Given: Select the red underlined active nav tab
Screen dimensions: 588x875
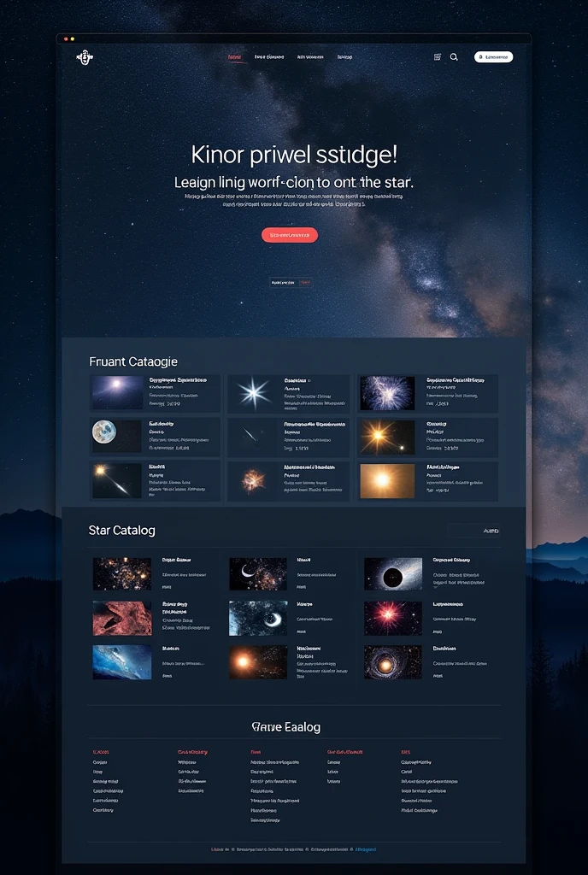Looking at the screenshot, I should tap(235, 57).
